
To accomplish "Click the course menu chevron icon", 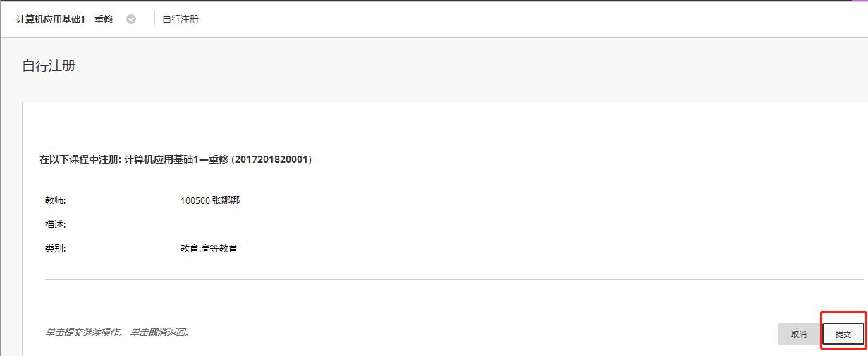I will point(131,20).
